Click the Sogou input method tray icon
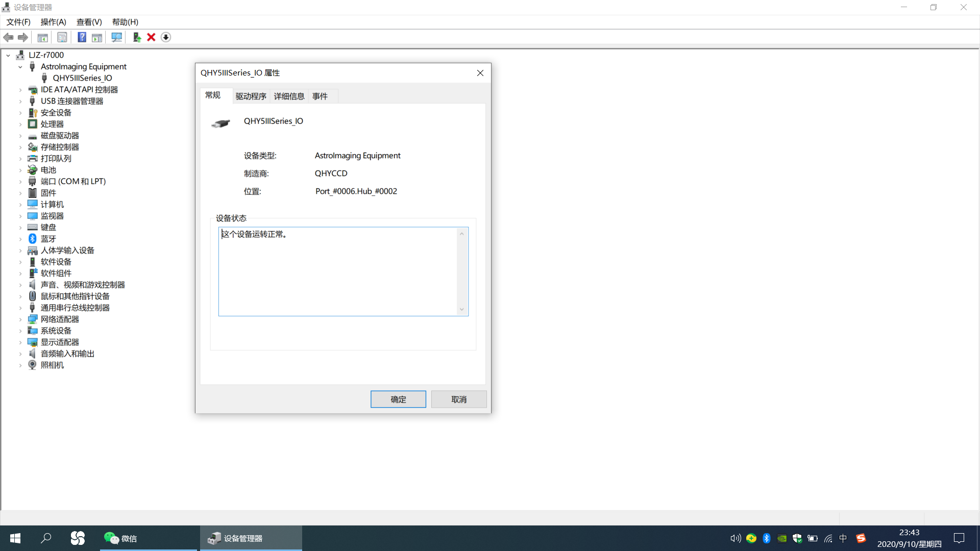 click(861, 538)
